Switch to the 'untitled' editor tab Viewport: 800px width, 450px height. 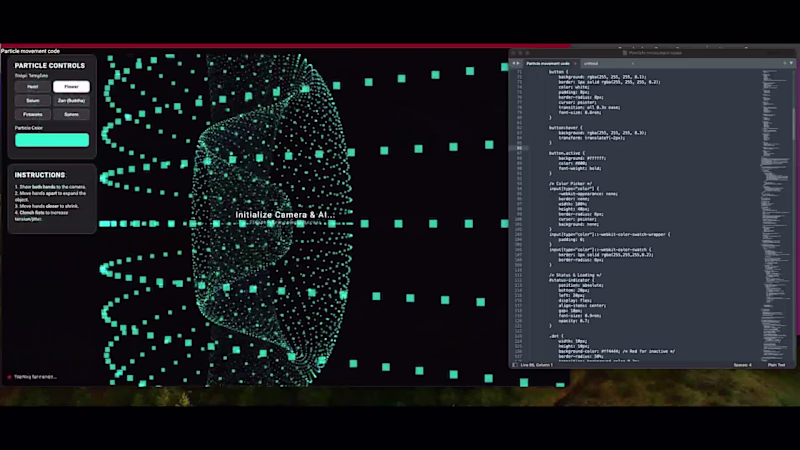591,63
